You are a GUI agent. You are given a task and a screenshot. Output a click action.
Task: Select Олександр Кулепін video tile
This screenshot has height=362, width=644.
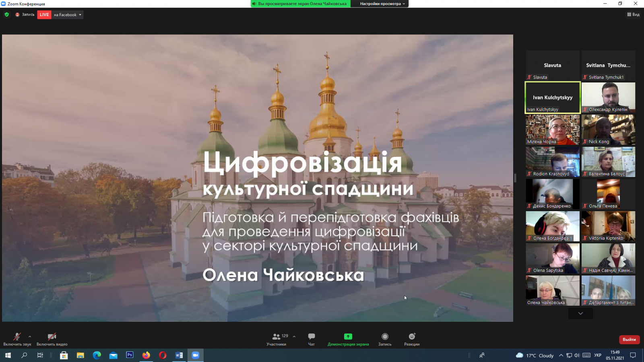[x=608, y=97]
